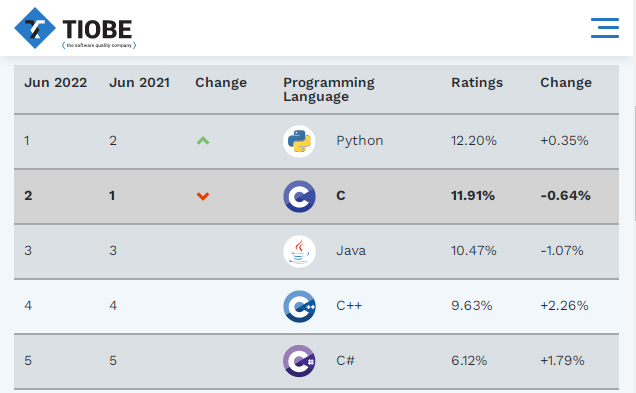
Task: Click the 11.91% rating in C row
Action: tap(473, 195)
